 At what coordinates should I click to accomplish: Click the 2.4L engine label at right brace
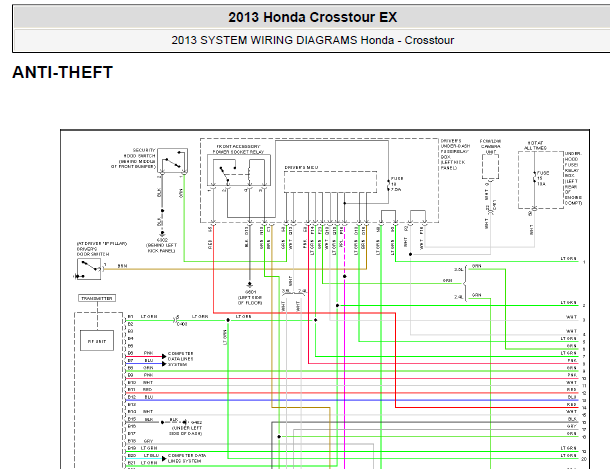tap(459, 297)
